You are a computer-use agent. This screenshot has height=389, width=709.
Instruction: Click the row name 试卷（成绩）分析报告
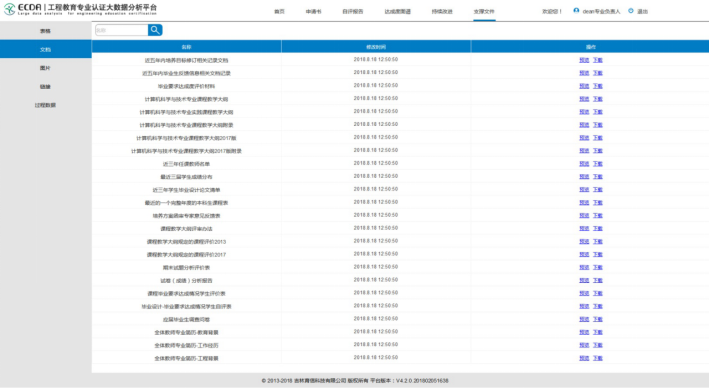(x=186, y=281)
